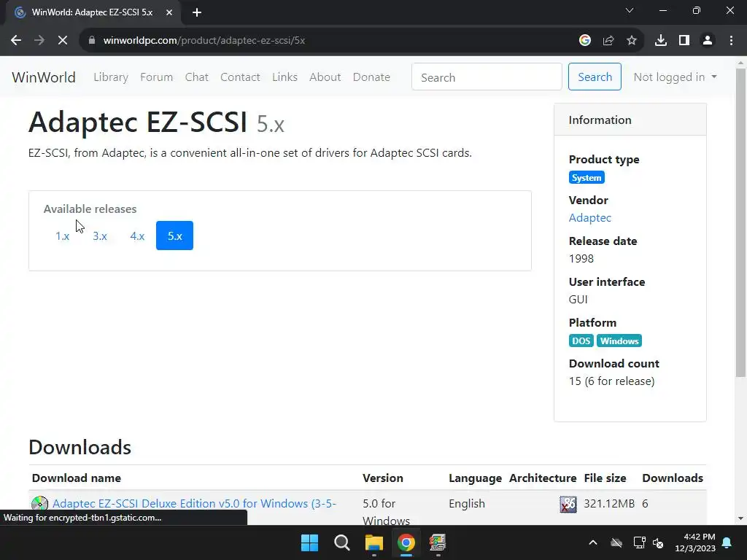
Task: Click the Version column header
Action: point(382,478)
